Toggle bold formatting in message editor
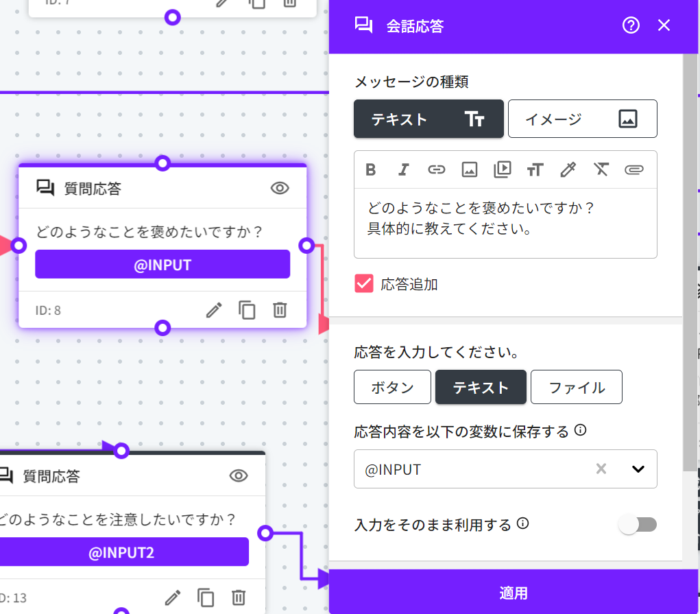Image resolution: width=700 pixels, height=614 pixels. [371, 169]
